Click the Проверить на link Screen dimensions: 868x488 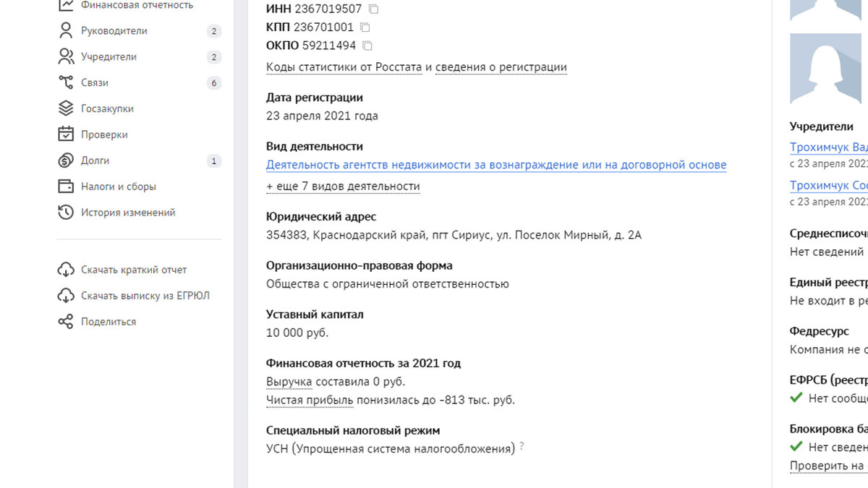tap(829, 466)
